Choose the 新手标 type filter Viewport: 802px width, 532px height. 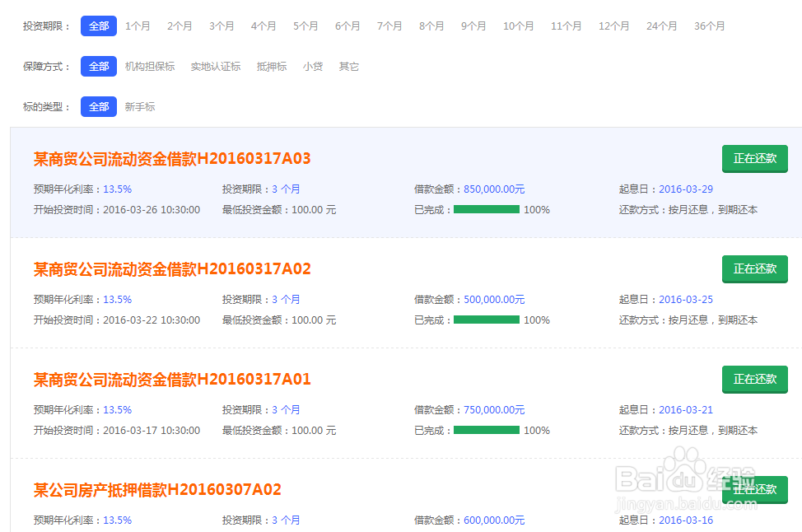pyautogui.click(x=140, y=107)
